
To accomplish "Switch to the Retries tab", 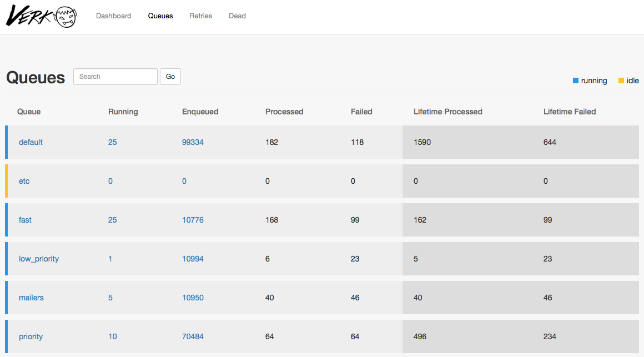I will tap(201, 16).
